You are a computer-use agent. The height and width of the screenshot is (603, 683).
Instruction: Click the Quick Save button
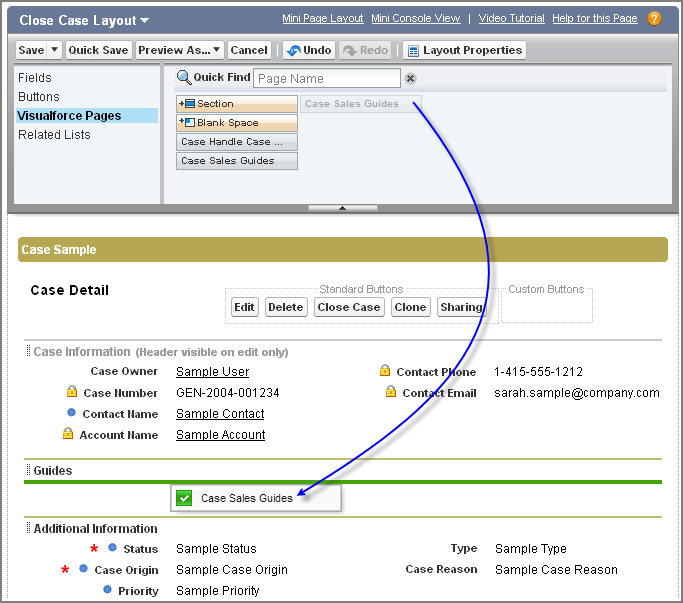(x=98, y=50)
